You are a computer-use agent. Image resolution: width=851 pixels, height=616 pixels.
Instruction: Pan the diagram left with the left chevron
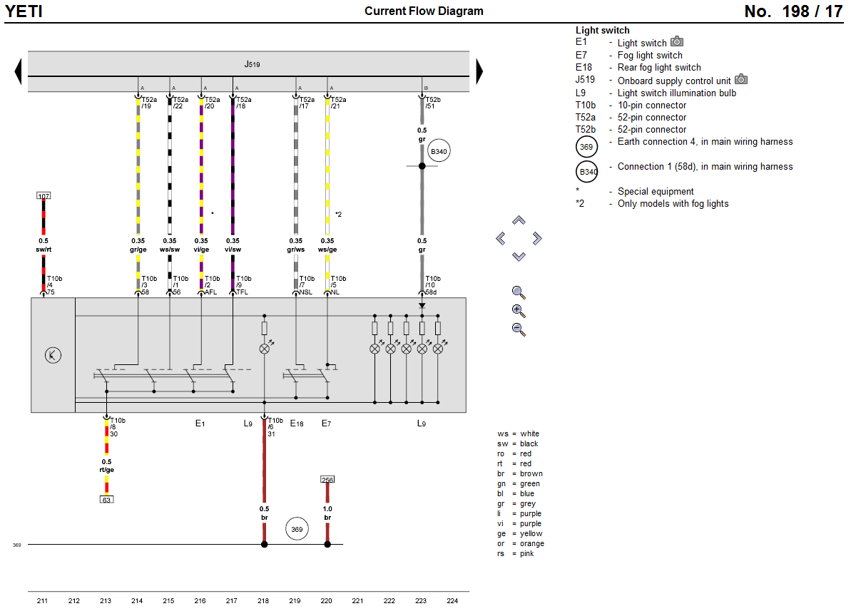500,239
